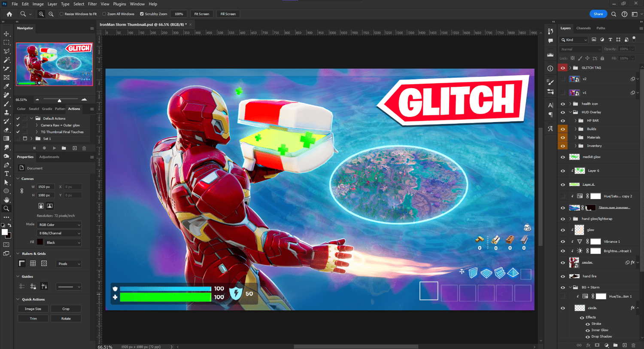This screenshot has width=644, height=349.
Task: Switch to the Channels tab
Action: pyautogui.click(x=583, y=28)
